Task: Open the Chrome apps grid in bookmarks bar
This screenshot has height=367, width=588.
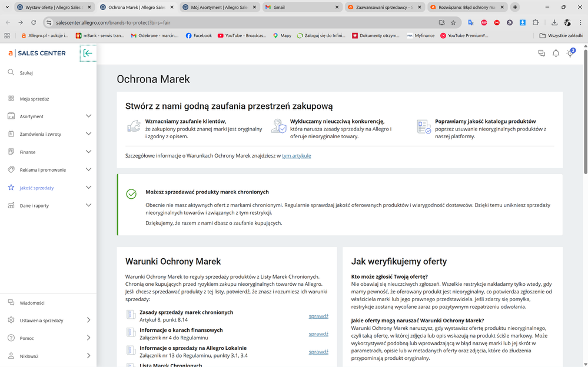Action: pyautogui.click(x=6, y=36)
